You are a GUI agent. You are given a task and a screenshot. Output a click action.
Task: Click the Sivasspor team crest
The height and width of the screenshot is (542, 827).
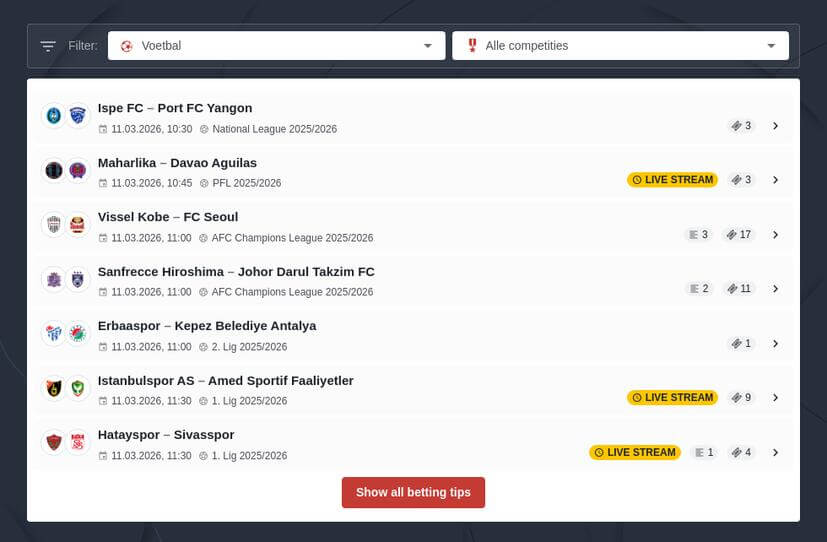pos(78,442)
